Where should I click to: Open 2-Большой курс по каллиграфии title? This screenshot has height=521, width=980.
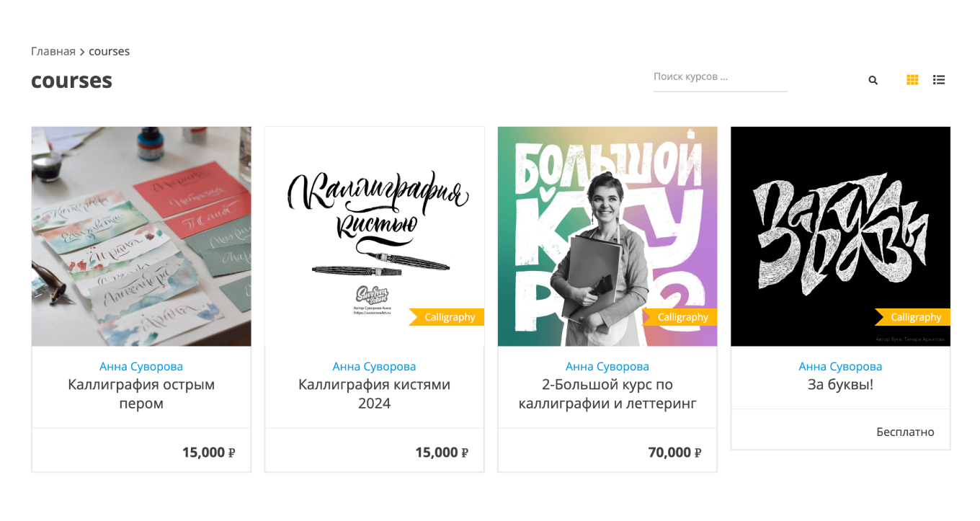click(x=607, y=393)
